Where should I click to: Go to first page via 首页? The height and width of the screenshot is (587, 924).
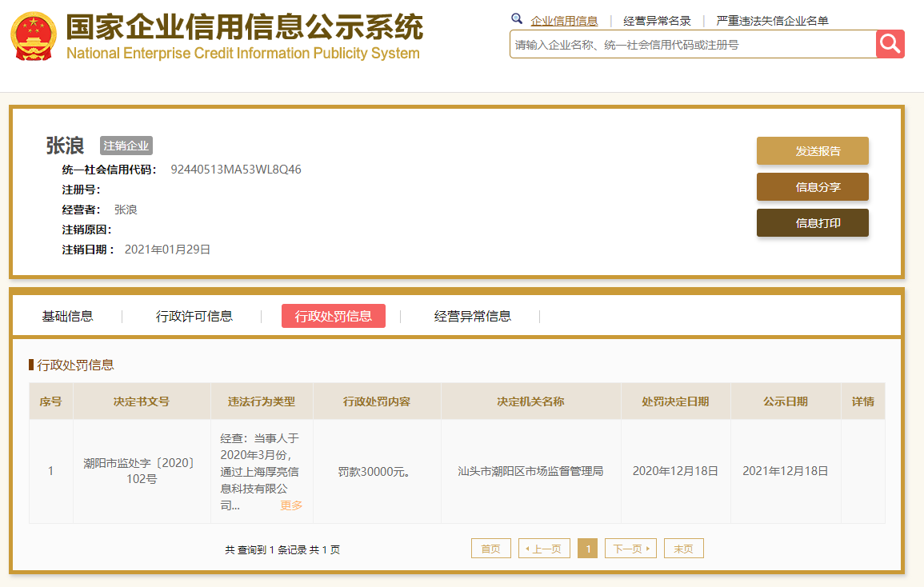pos(491,549)
